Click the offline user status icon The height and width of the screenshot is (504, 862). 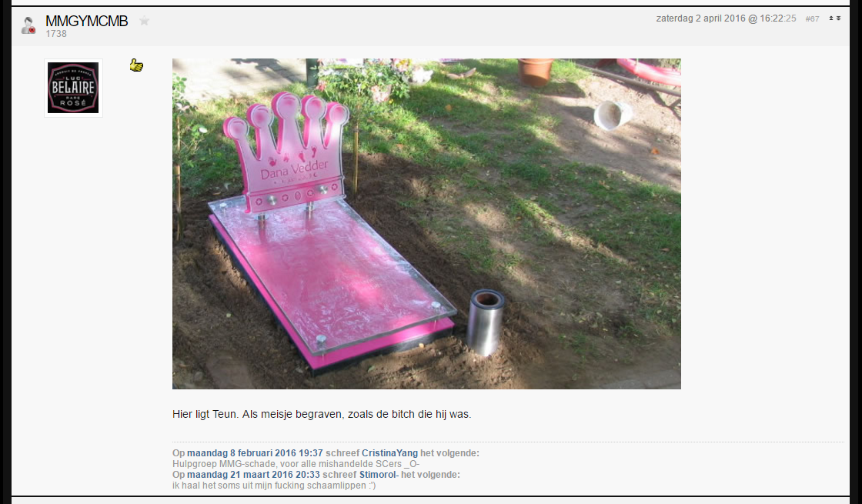(x=28, y=25)
